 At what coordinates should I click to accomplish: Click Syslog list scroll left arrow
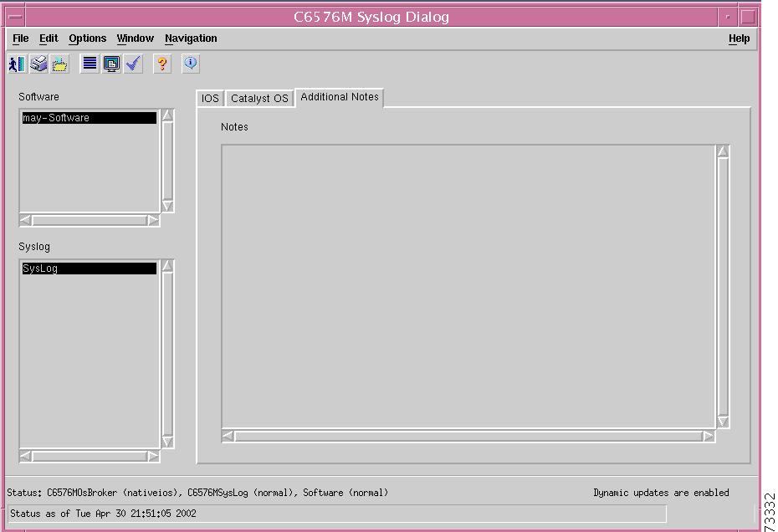point(25,456)
